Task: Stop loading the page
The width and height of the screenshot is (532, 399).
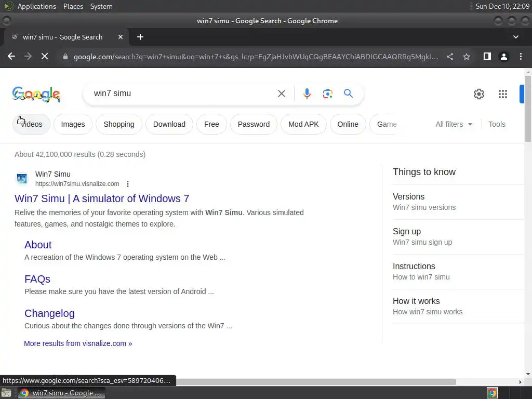Action: [45, 56]
